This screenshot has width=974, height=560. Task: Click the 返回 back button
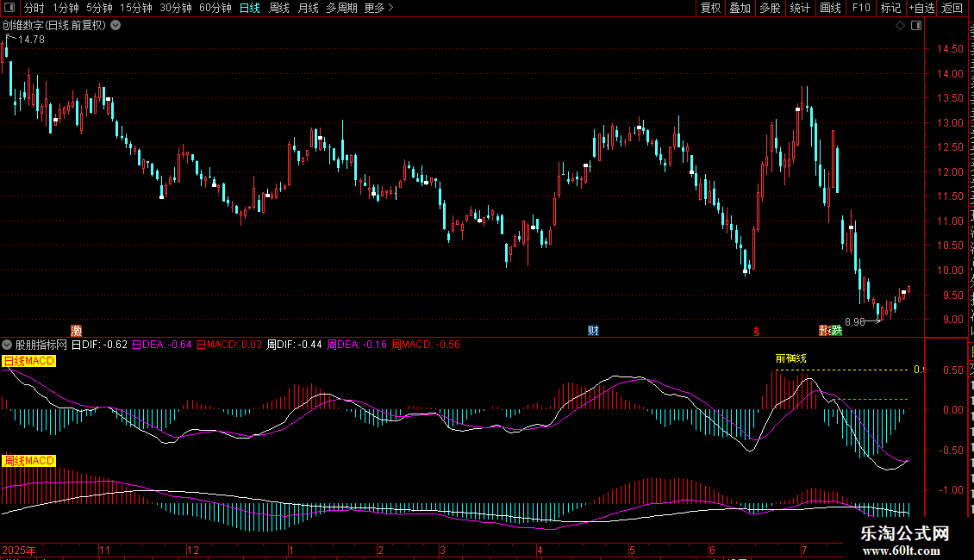click(x=952, y=8)
